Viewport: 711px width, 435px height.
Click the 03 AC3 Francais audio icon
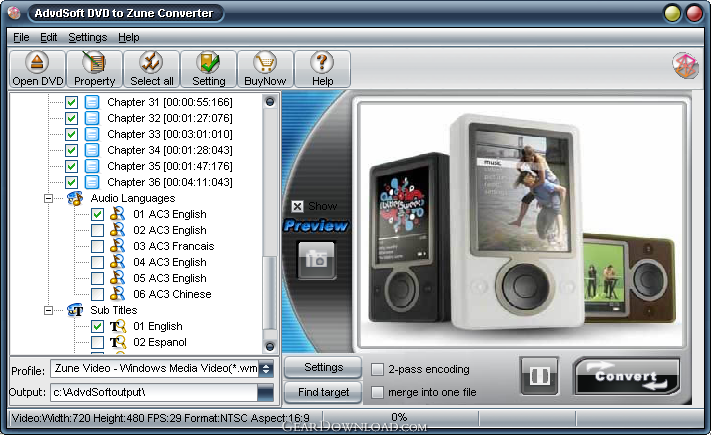click(117, 246)
